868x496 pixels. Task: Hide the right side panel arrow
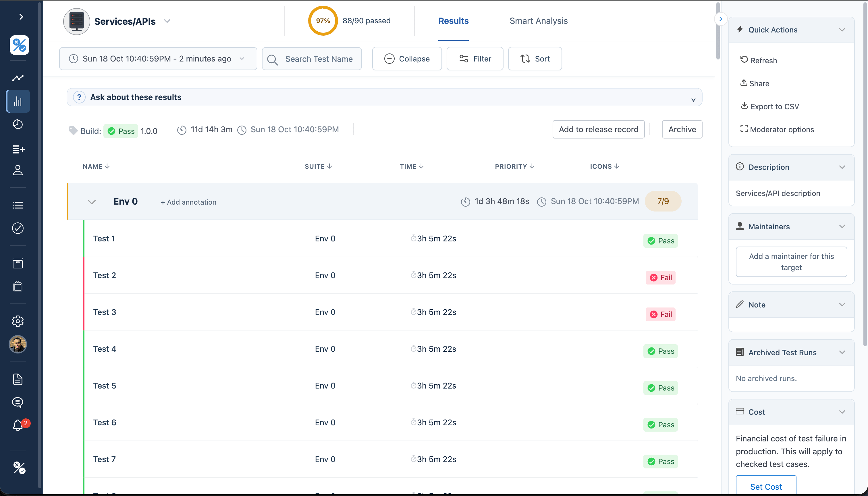(721, 19)
